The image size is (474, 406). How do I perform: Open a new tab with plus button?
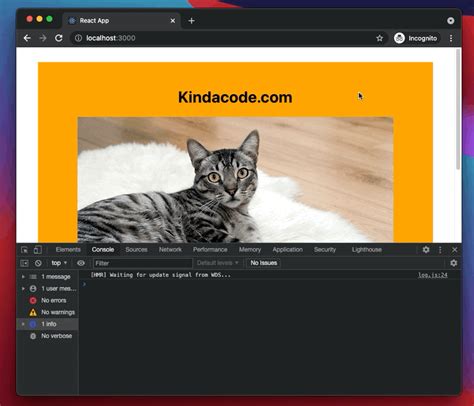click(x=191, y=21)
